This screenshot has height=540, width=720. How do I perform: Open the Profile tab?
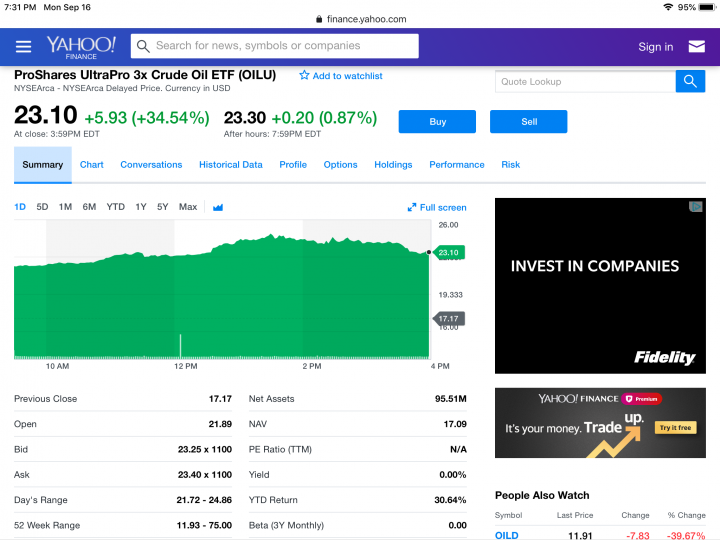point(293,165)
